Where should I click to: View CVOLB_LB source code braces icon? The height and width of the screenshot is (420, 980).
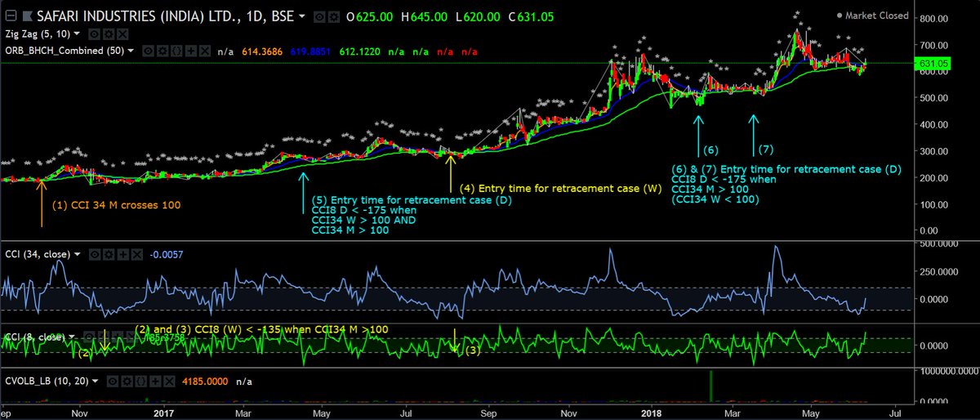[140, 382]
